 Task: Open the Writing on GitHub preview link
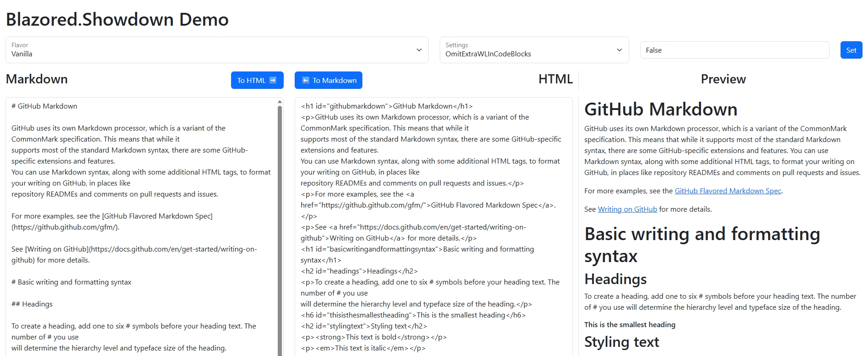tap(627, 209)
